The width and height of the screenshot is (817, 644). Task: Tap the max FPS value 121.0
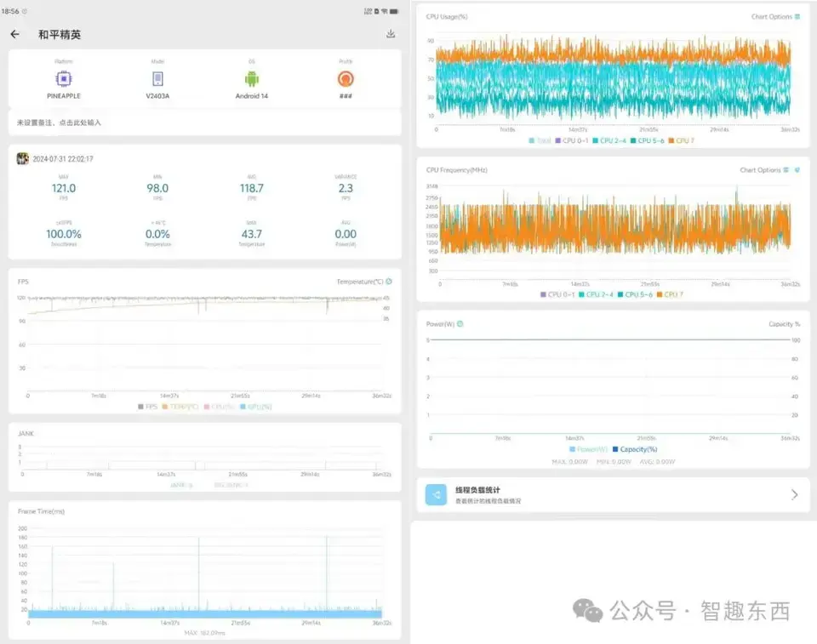coord(64,188)
